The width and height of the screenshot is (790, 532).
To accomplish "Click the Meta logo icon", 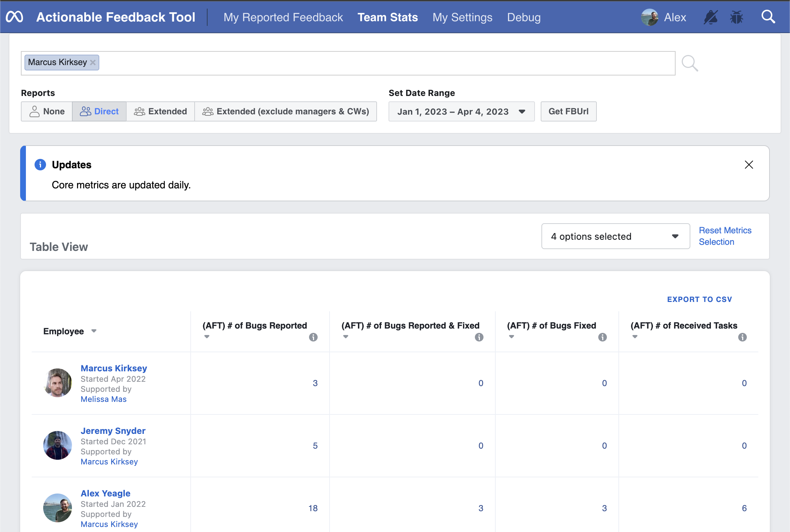I will pos(14,17).
